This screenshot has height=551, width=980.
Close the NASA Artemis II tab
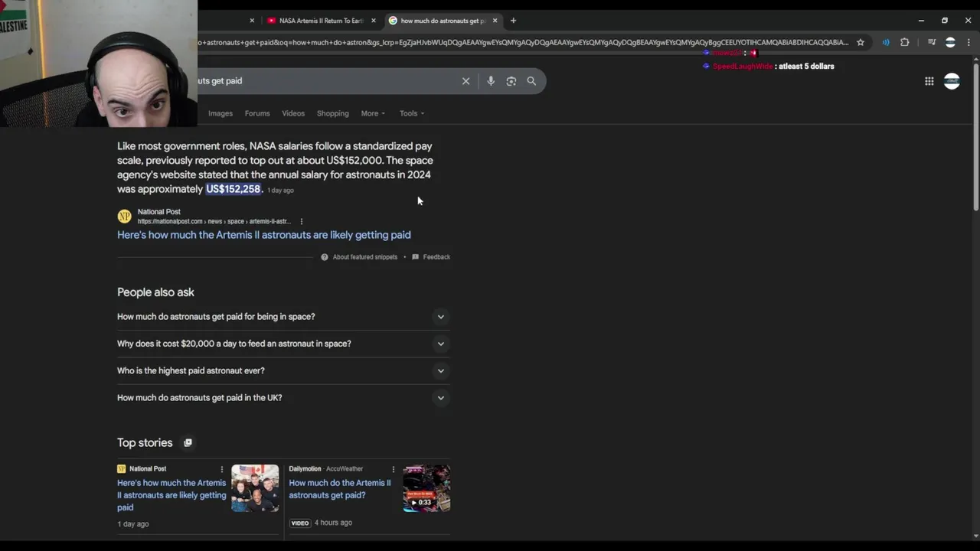374,21
